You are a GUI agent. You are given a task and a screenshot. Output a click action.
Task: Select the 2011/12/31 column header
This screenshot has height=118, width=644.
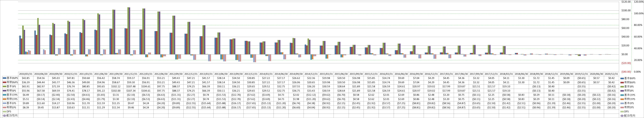(x=131, y=74)
